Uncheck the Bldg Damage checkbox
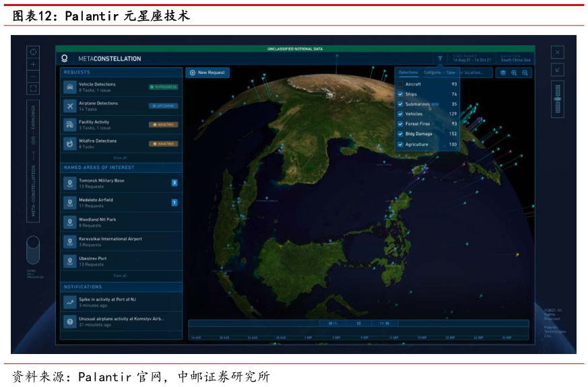The width and height of the screenshot is (588, 387). pyautogui.click(x=400, y=134)
